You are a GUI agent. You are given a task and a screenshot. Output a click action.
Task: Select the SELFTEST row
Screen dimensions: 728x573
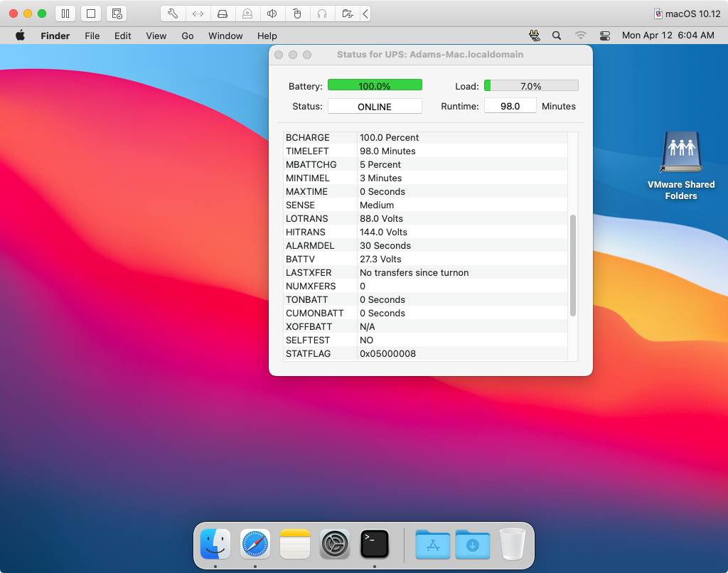pyautogui.click(x=425, y=340)
